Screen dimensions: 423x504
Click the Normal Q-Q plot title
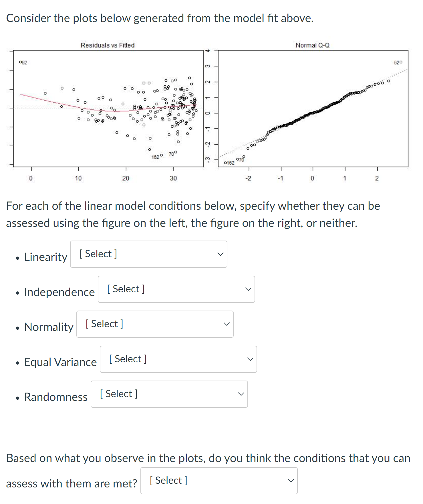(312, 45)
